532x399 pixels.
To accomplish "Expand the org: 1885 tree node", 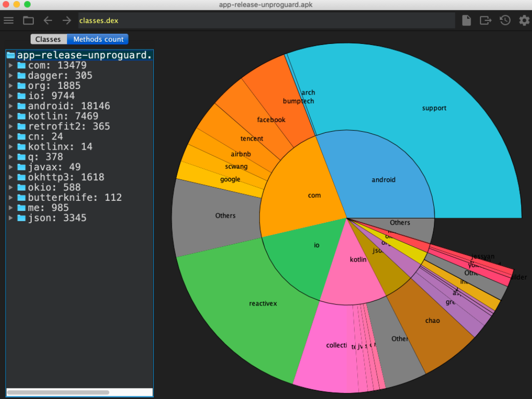I will (x=11, y=85).
